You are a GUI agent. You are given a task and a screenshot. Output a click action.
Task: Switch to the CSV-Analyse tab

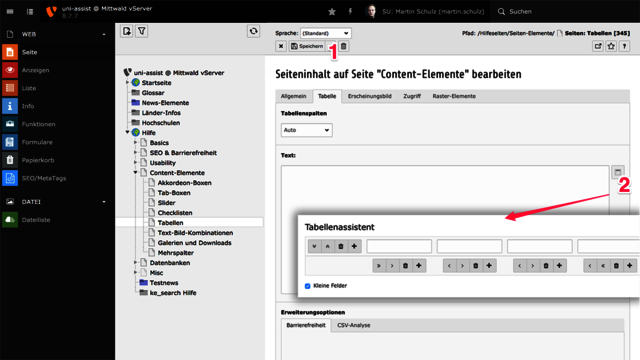[354, 325]
